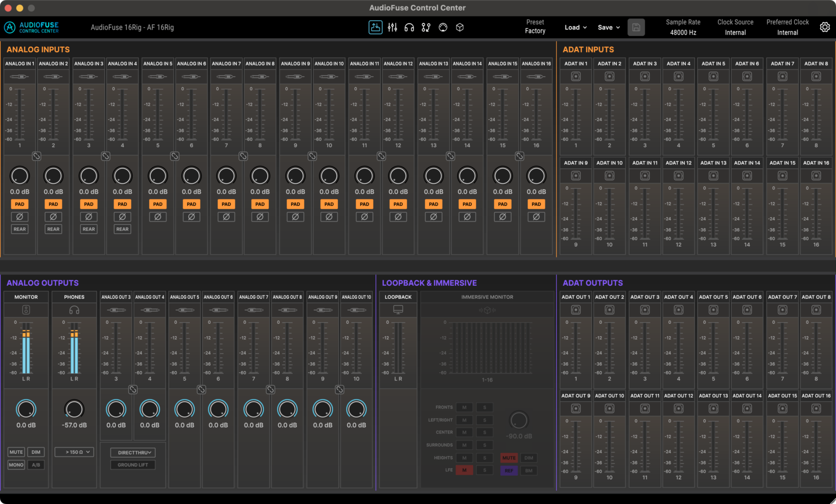Open the MIDI connector view icon
Screen dimensions: 836x504
coord(443,27)
